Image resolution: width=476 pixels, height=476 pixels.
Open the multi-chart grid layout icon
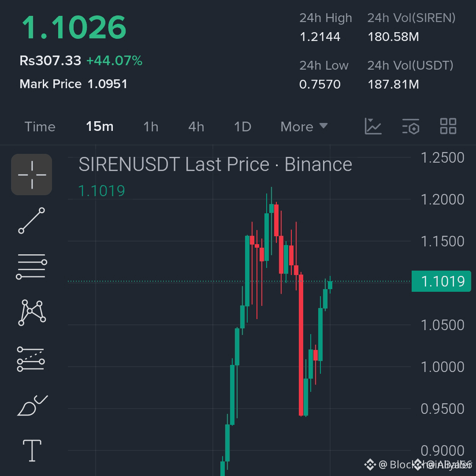pos(448,126)
